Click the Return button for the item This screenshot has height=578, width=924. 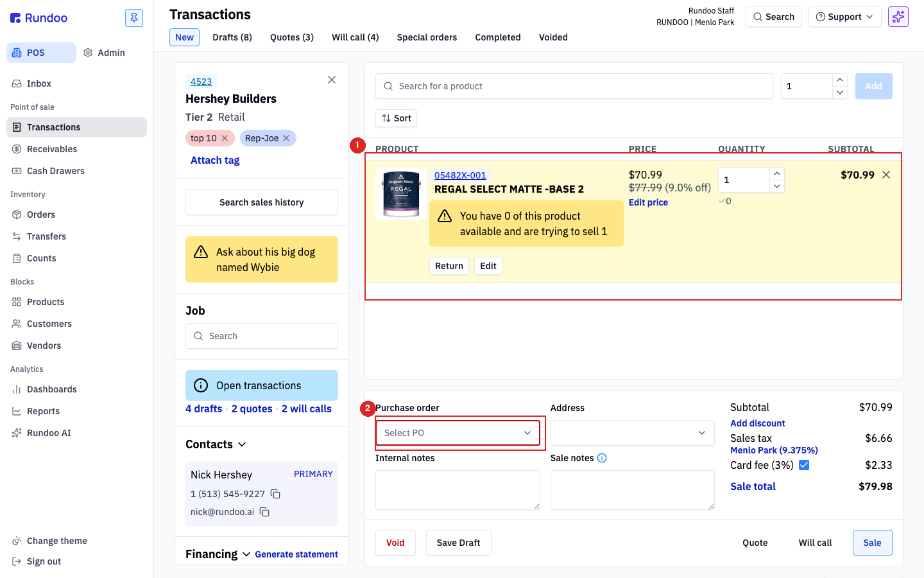pos(449,266)
